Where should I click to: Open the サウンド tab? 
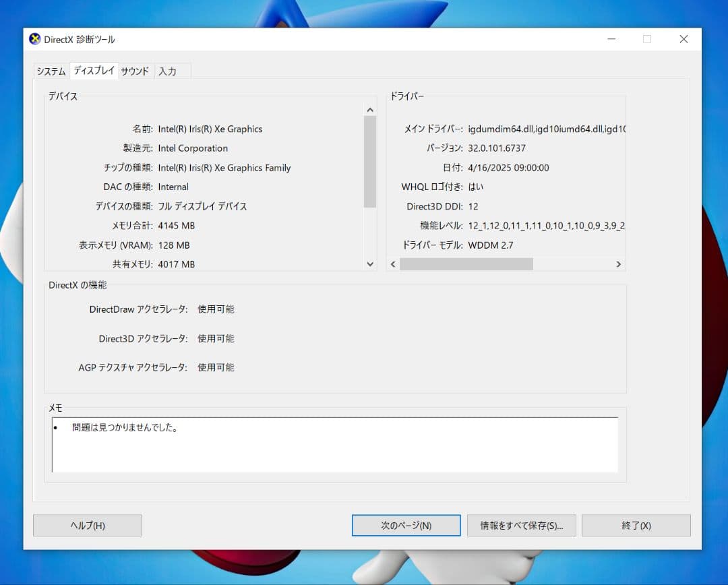click(135, 71)
